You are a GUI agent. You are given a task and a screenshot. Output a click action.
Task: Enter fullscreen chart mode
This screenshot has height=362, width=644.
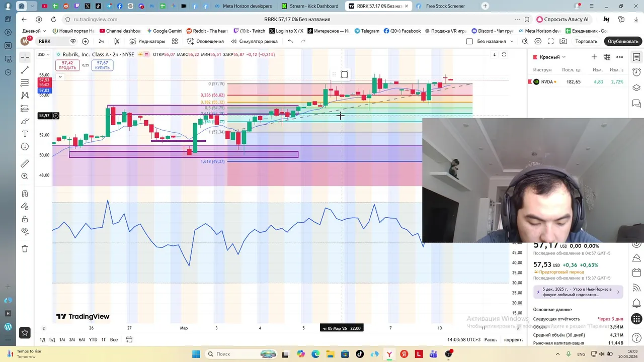[550, 41]
